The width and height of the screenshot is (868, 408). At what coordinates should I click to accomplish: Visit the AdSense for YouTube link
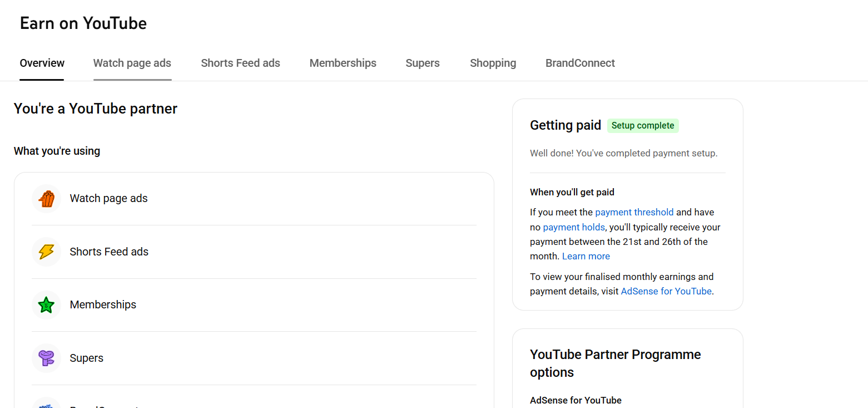(x=666, y=291)
